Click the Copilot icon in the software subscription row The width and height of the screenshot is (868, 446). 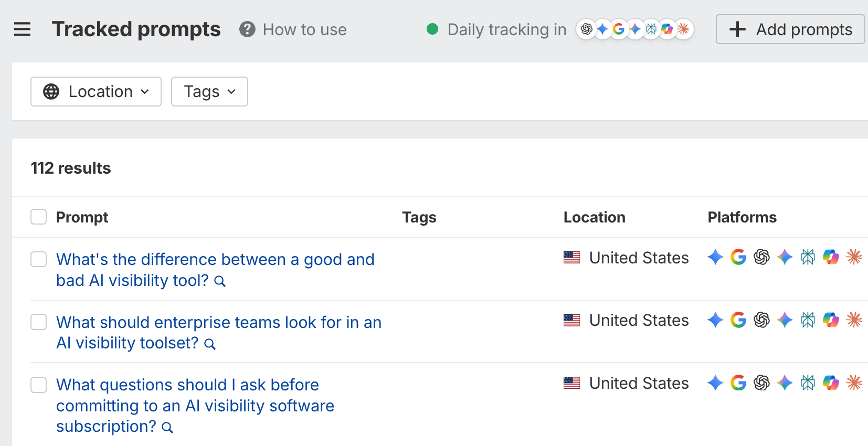coord(831,383)
